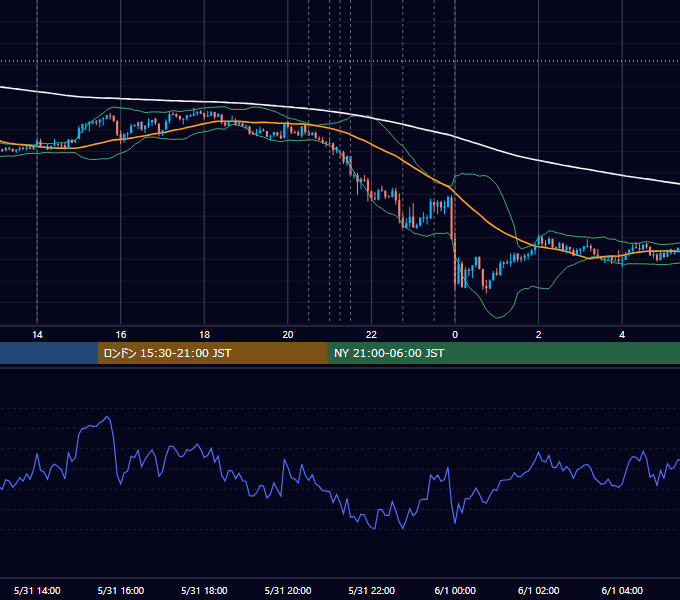Click the '6/1 00:00' date label
Image resolution: width=680 pixels, height=600 pixels.
click(455, 590)
